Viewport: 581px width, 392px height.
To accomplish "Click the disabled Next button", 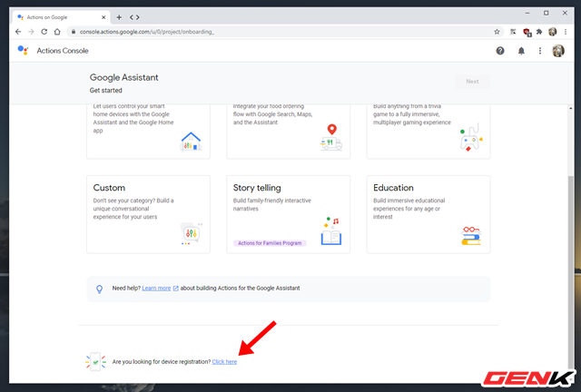I will coord(472,82).
